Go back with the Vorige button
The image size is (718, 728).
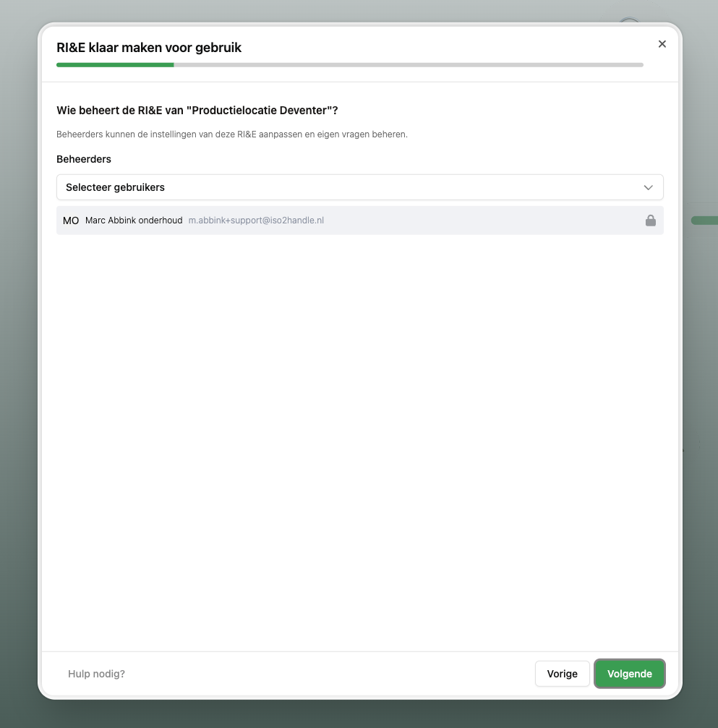562,674
